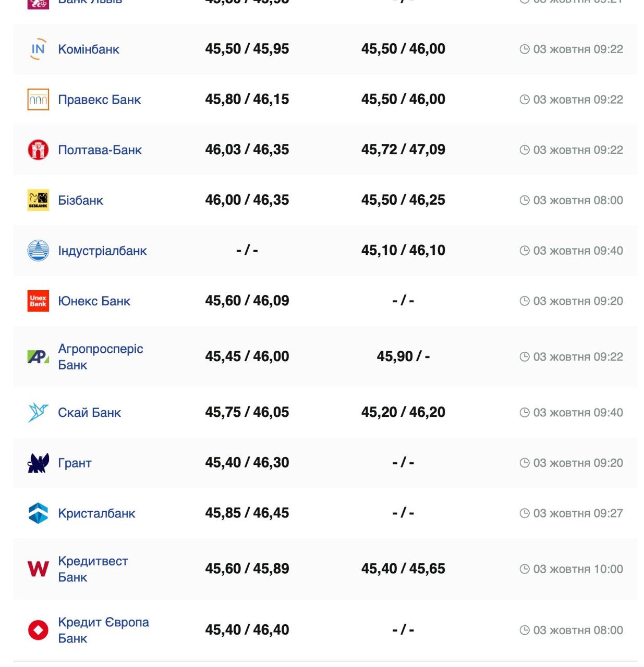Click the Агропросперіс Банк AP logo
The width and height of the screenshot is (644, 667).
pyautogui.click(x=38, y=357)
